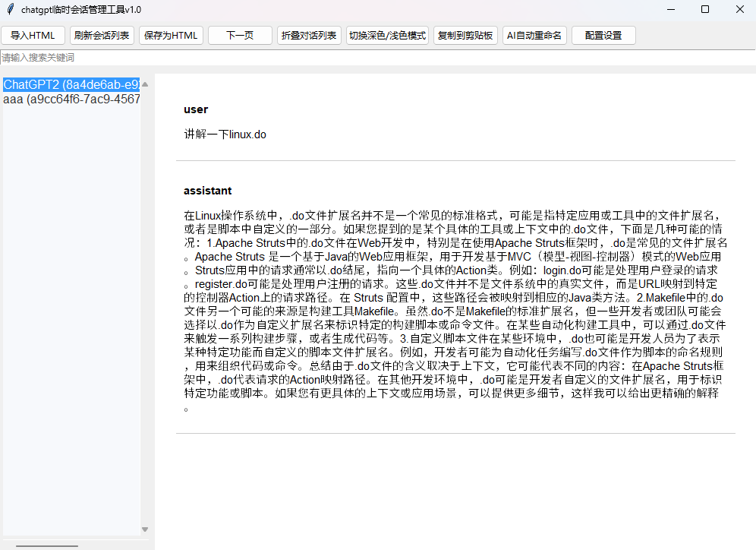Image resolution: width=756 pixels, height=550 pixels.
Task: Select ChatGPT2 conversation in list
Action: tap(71, 84)
